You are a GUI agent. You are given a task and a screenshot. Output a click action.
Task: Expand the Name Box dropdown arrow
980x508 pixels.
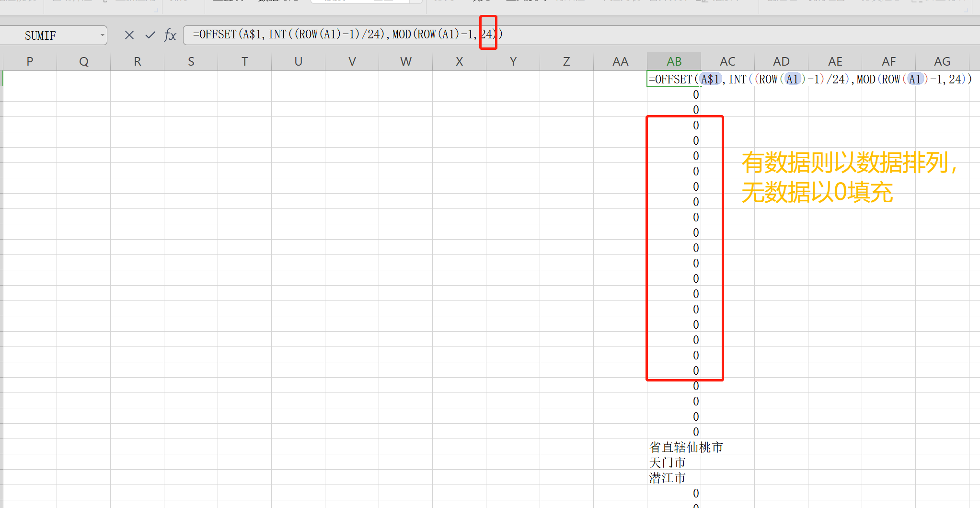pos(102,35)
